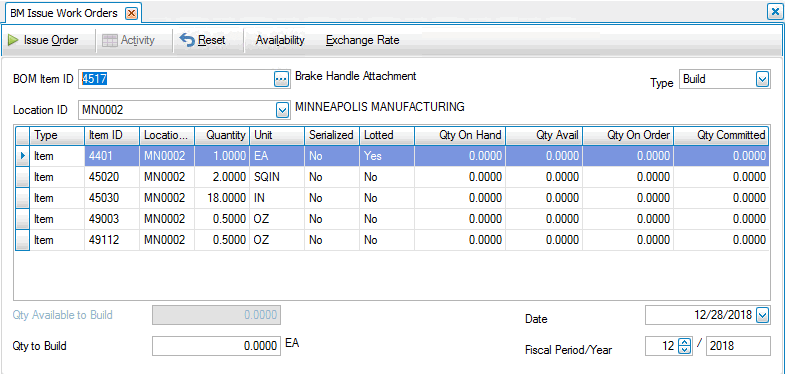
Task: Click Item ID cell 4401
Action: [x=112, y=156]
